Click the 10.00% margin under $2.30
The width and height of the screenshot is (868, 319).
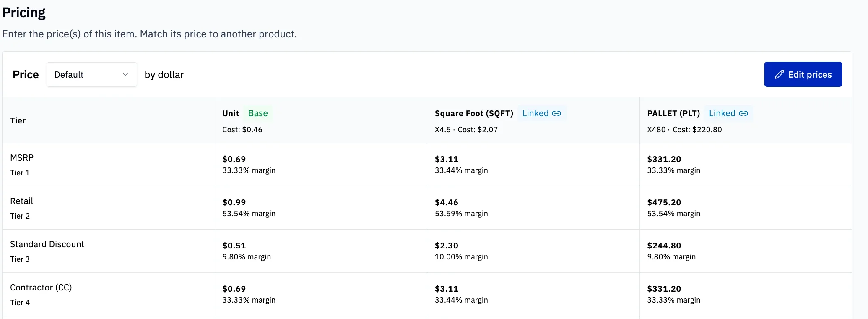[461, 257]
